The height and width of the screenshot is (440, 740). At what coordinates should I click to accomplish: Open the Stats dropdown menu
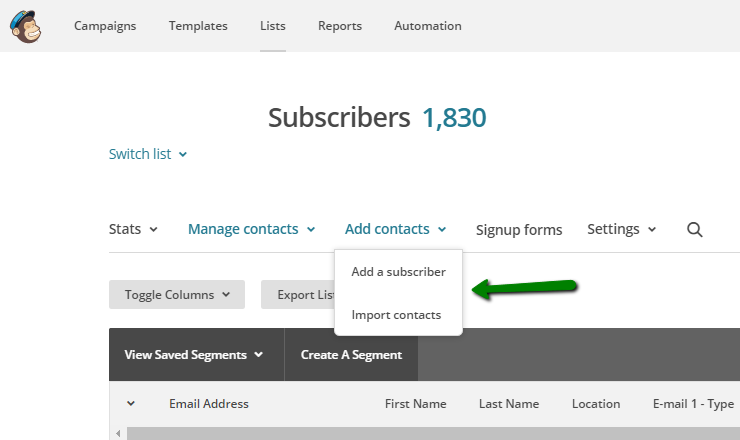coord(133,229)
